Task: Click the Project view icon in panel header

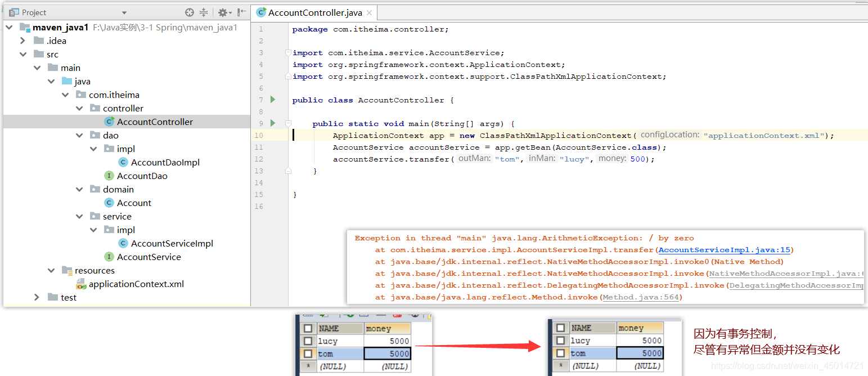Action: [14, 12]
